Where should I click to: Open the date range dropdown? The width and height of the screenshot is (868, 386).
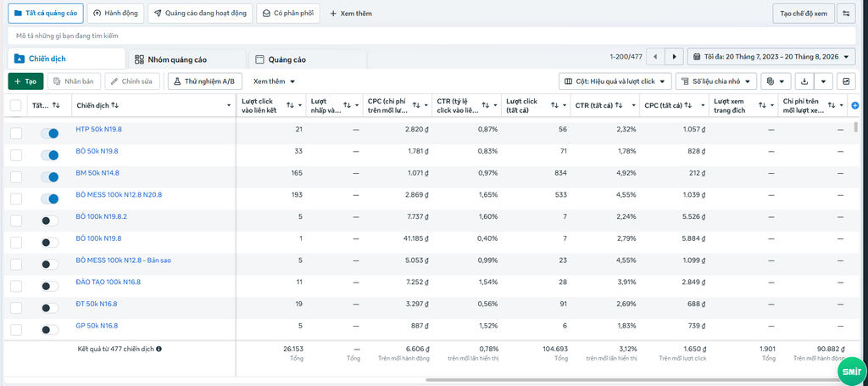(x=771, y=57)
